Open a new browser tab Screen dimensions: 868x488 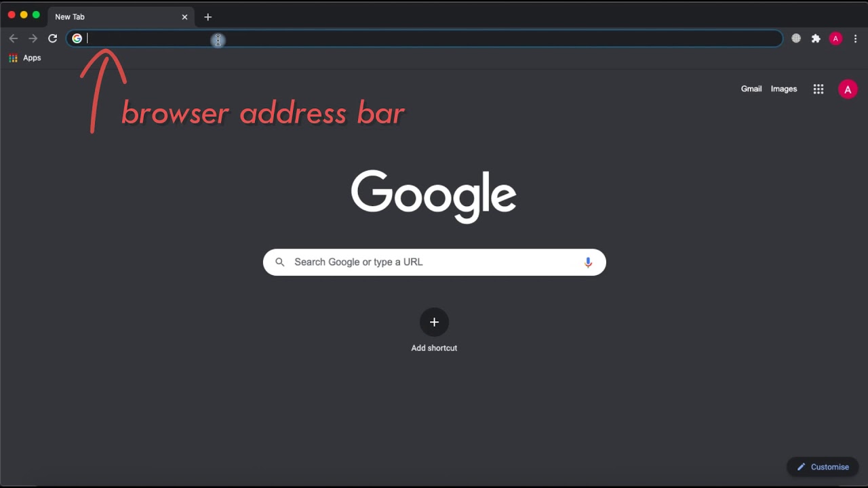pos(208,17)
